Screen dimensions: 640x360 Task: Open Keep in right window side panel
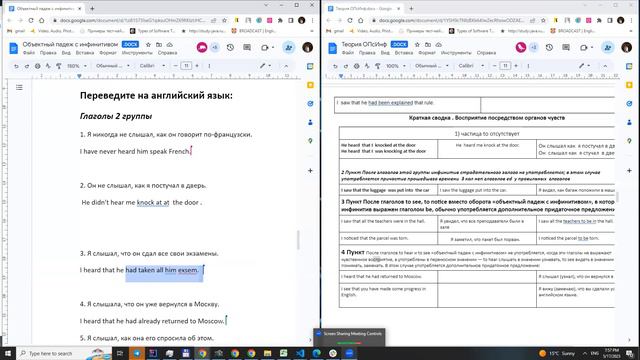click(629, 85)
